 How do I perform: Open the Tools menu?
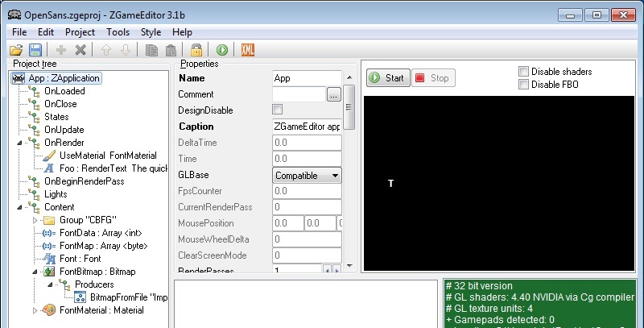[x=118, y=32]
